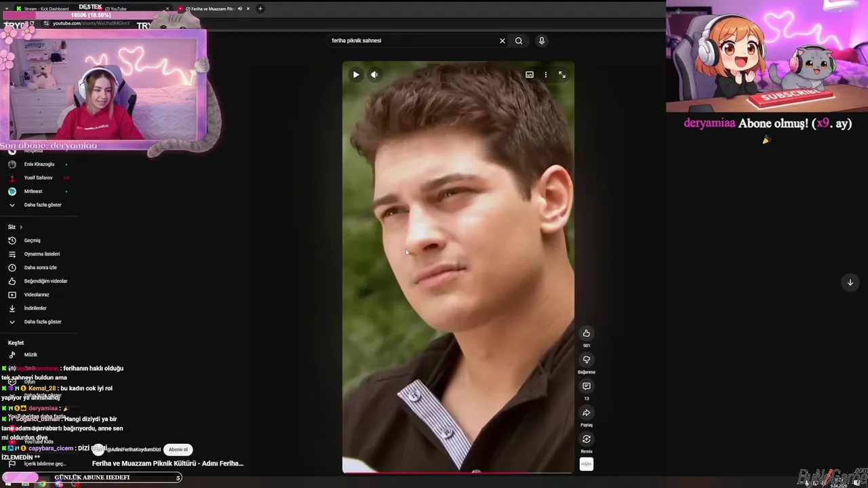The height and width of the screenshot is (488, 868).
Task: Go to the next Short with down arrow
Action: pyautogui.click(x=850, y=283)
